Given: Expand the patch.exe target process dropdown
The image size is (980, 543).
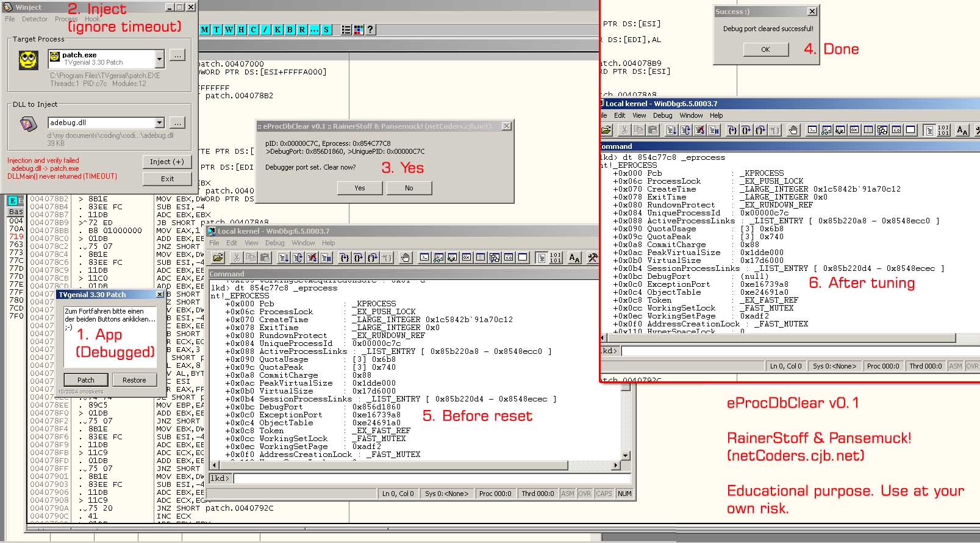Looking at the screenshot, I should [x=159, y=59].
